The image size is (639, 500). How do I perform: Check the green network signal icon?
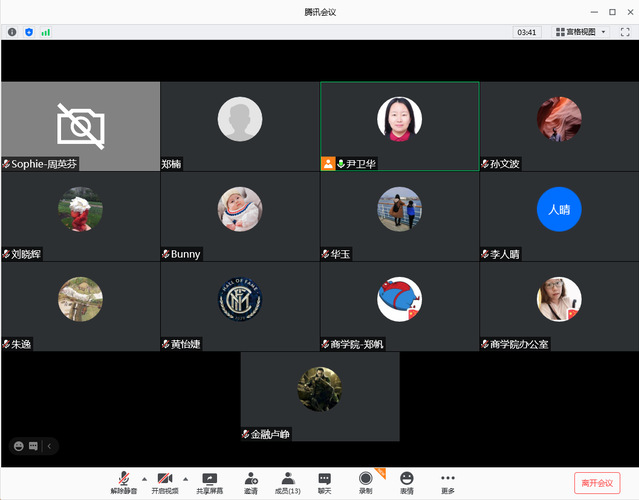tap(45, 32)
